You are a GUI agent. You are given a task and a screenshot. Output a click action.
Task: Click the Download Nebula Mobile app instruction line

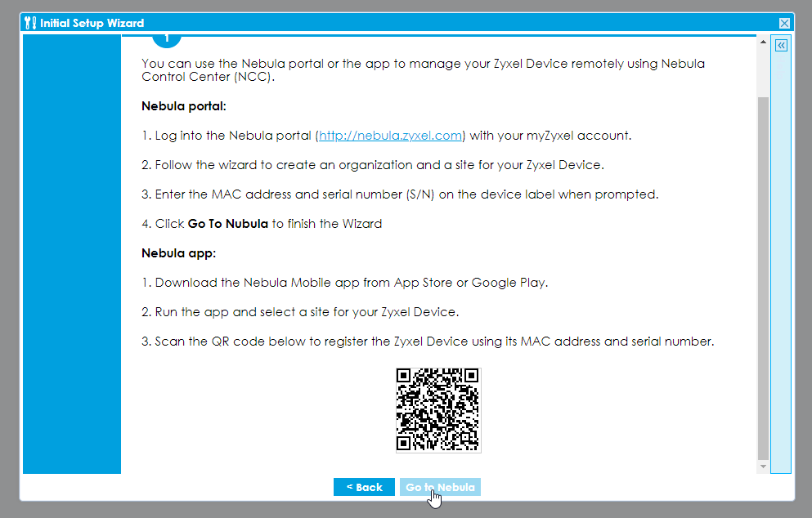[351, 283]
